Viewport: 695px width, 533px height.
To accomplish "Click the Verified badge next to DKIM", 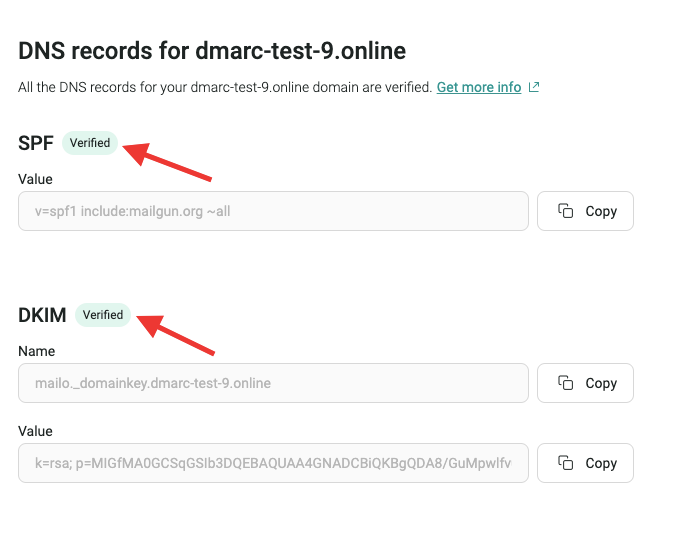I will coord(103,315).
